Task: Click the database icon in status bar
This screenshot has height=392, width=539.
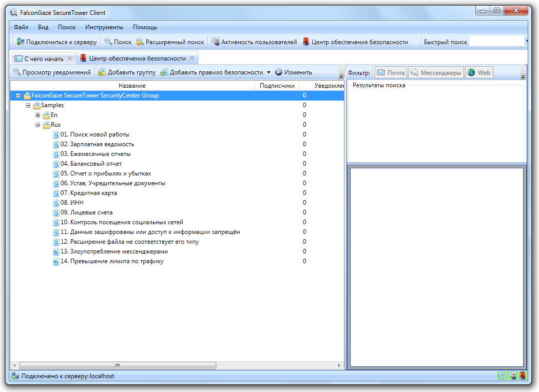Action: point(502,376)
